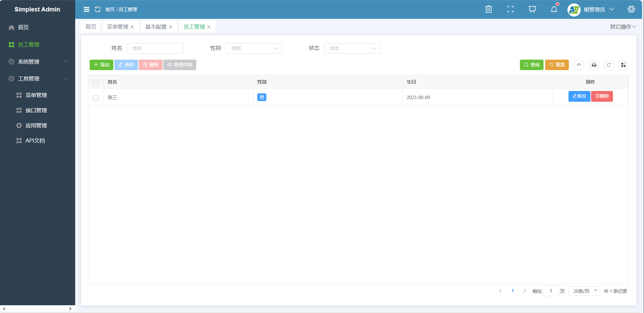The image size is (644, 313).
Task: Click the refresh icon beside breadcrumb
Action: click(97, 9)
